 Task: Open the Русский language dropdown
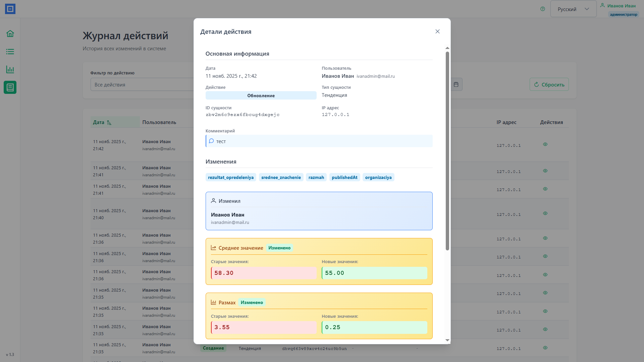coord(573,9)
